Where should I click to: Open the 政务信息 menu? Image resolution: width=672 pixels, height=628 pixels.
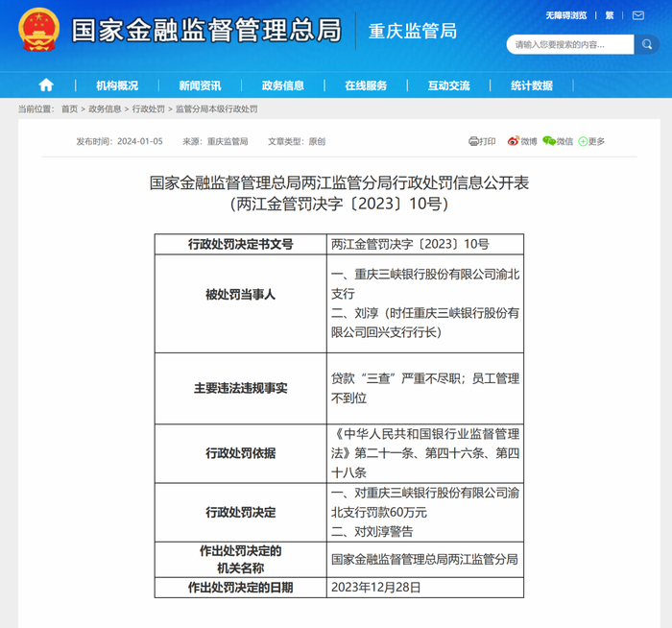(x=283, y=85)
